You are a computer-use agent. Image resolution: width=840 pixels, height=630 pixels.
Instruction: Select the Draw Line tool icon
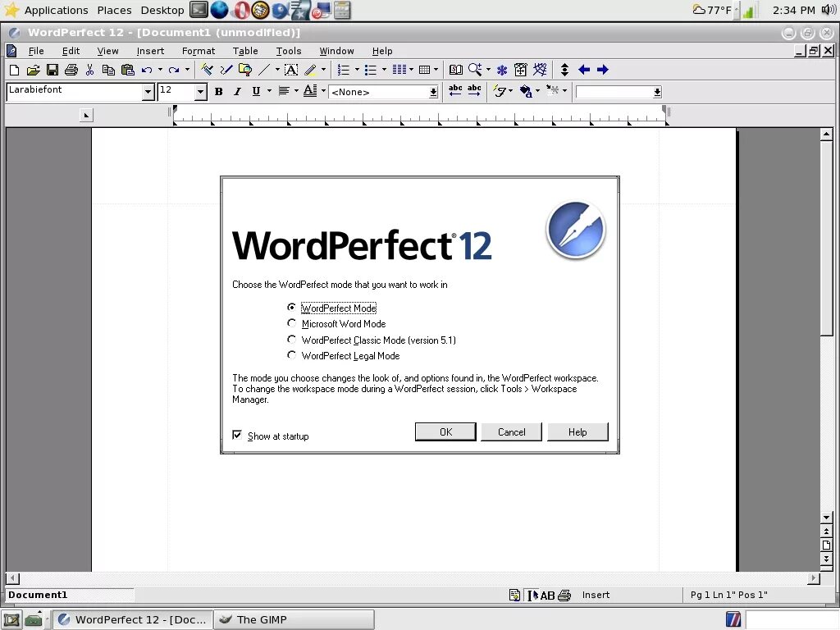[264, 70]
